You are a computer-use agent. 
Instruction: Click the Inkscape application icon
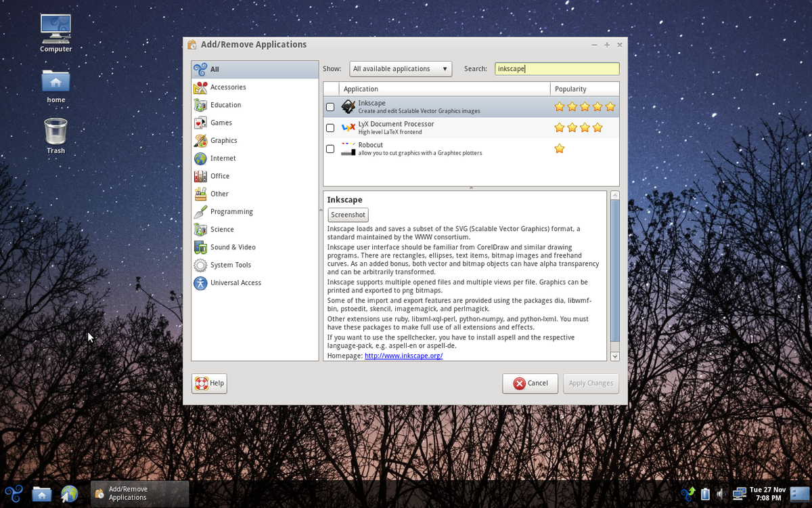(348, 107)
